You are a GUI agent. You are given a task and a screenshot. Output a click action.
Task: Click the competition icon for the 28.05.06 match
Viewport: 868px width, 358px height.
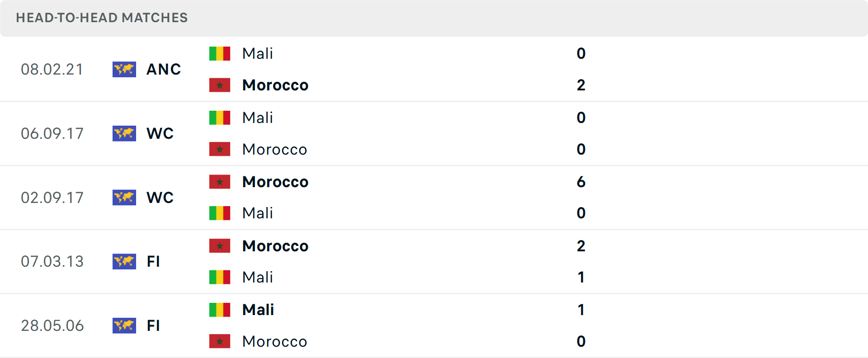tap(124, 325)
